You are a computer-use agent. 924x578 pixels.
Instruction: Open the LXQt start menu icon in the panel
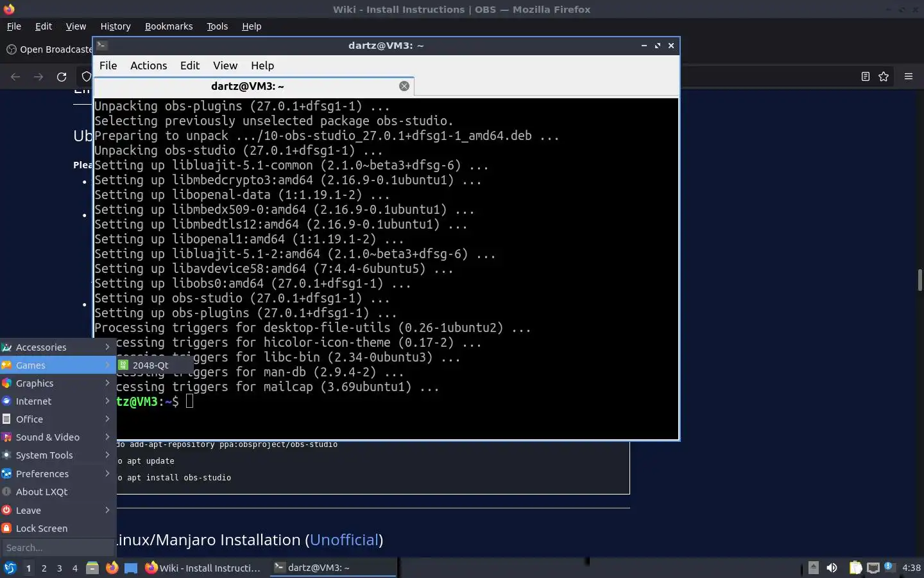tap(10, 568)
